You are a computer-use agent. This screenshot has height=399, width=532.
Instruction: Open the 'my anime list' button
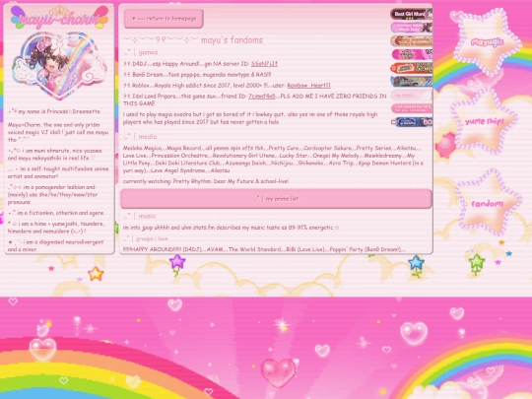tap(276, 199)
